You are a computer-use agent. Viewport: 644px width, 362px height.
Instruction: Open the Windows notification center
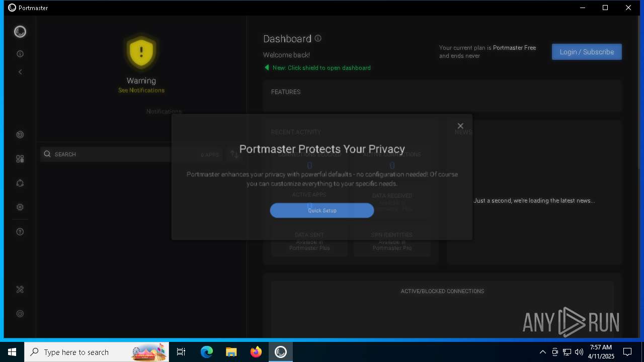click(627, 352)
